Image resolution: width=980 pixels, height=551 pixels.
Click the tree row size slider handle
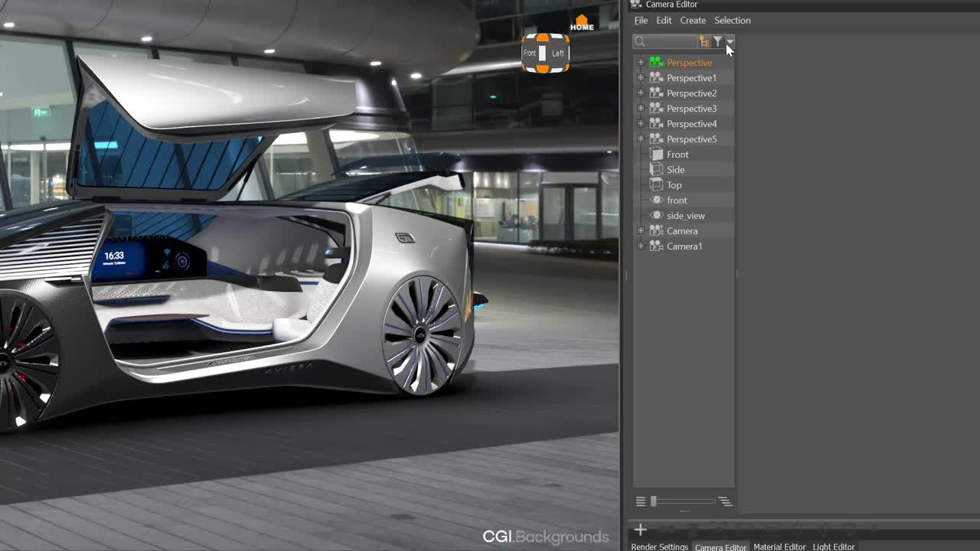click(654, 501)
